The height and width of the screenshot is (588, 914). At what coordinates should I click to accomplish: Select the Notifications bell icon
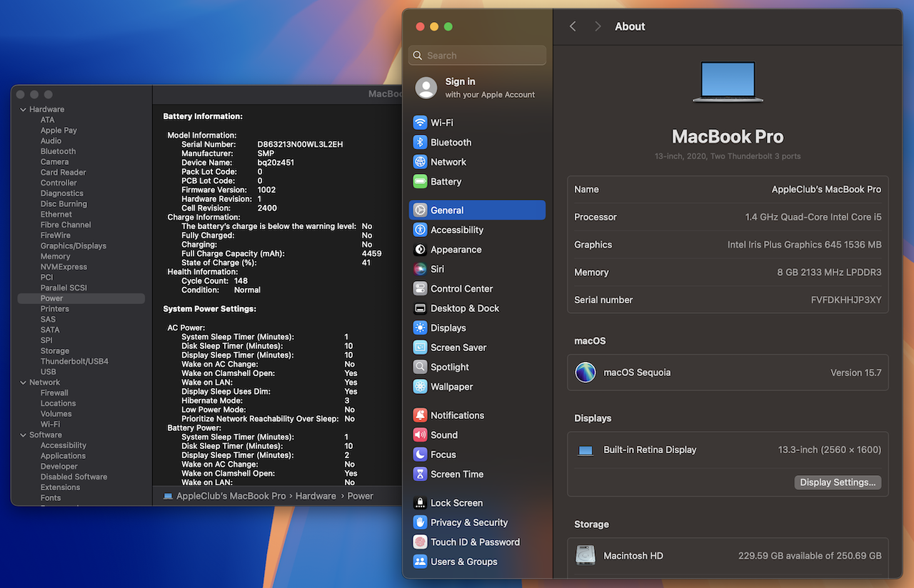click(420, 415)
